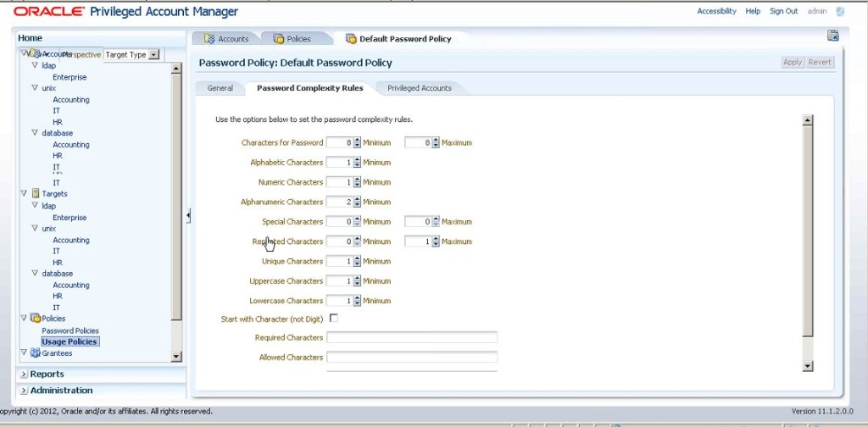Expand the Reports panel

pos(24,374)
